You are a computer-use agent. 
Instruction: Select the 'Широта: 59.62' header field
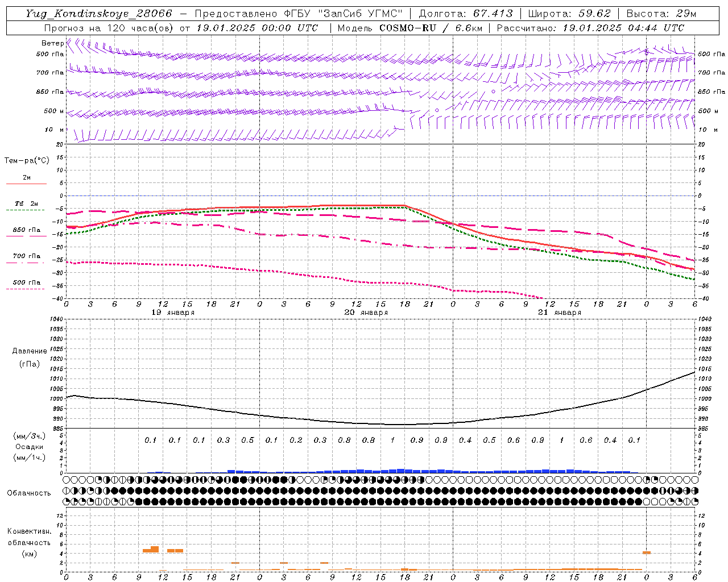569,14
